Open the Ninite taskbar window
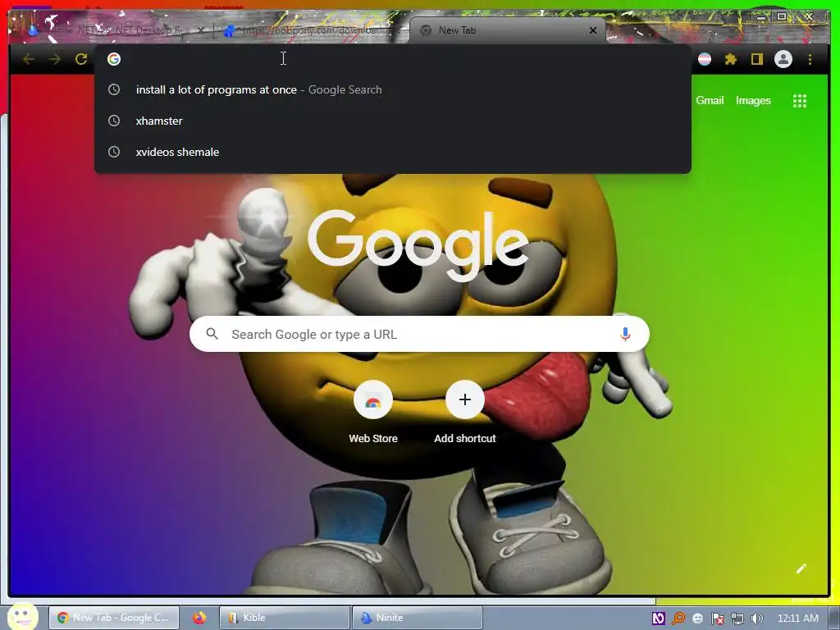This screenshot has width=840, height=630. coord(418,618)
